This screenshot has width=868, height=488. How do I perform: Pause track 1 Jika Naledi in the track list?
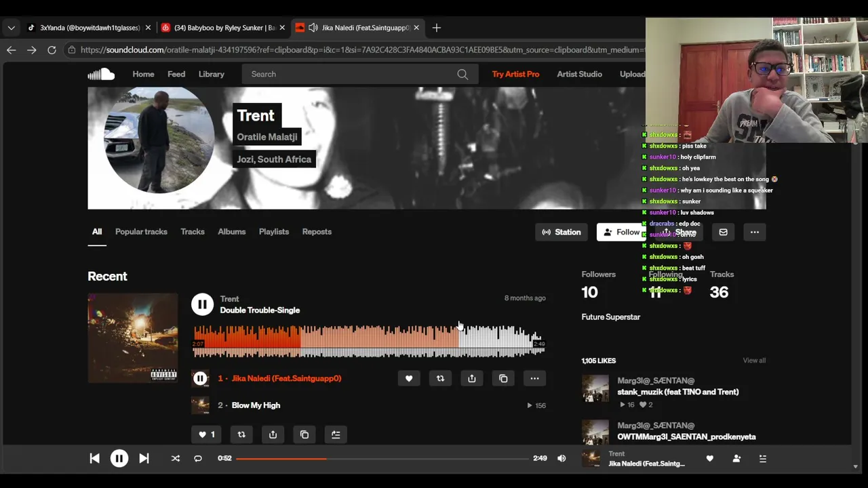point(200,378)
